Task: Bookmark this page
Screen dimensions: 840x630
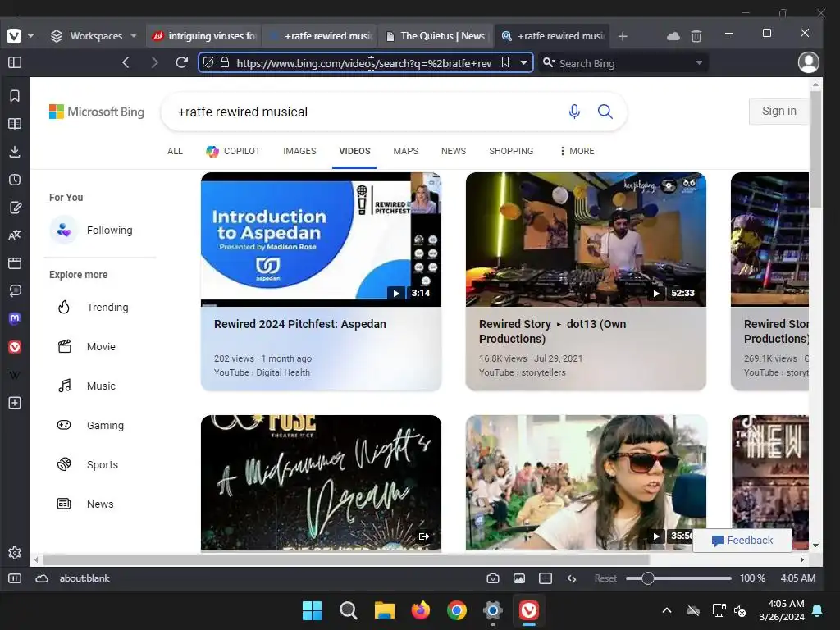Action: tap(505, 62)
